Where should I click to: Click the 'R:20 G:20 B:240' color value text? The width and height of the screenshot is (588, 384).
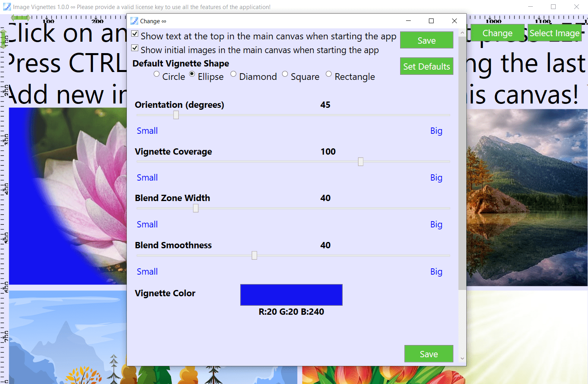point(291,312)
